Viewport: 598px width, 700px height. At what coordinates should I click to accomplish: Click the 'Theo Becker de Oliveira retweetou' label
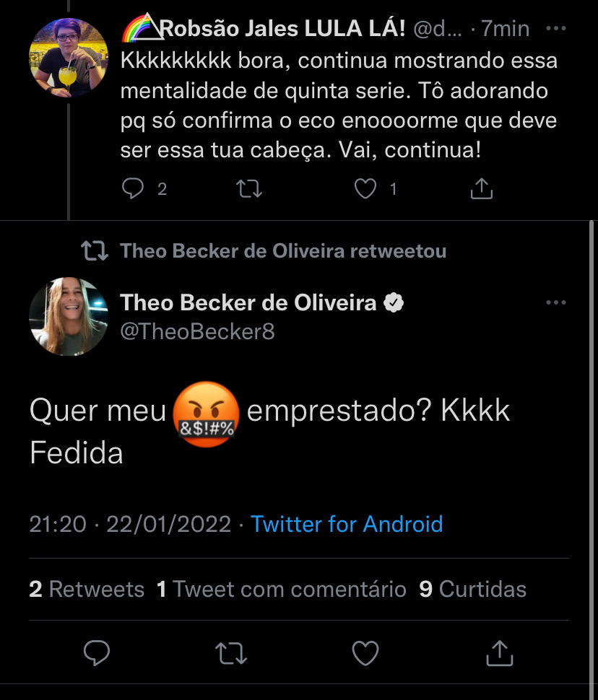click(282, 251)
